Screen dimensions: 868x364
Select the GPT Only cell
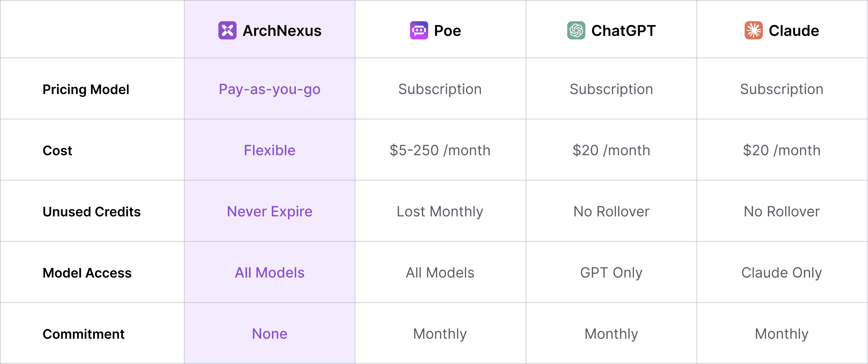coord(611,273)
